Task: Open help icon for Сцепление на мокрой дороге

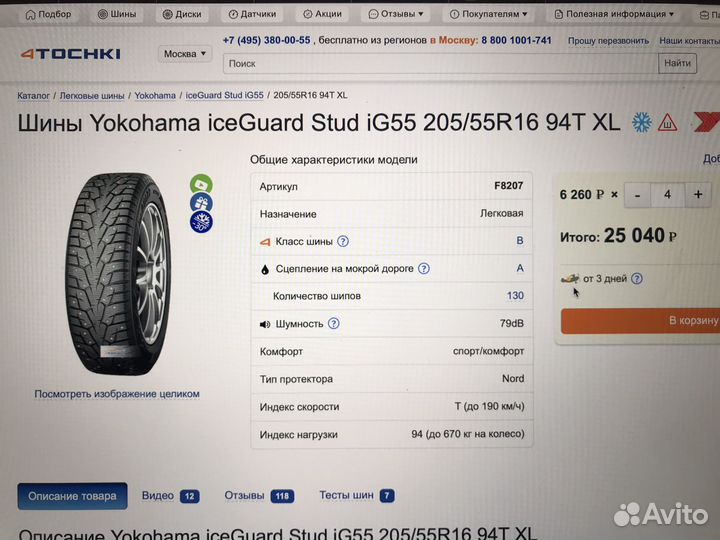Action: (424, 269)
